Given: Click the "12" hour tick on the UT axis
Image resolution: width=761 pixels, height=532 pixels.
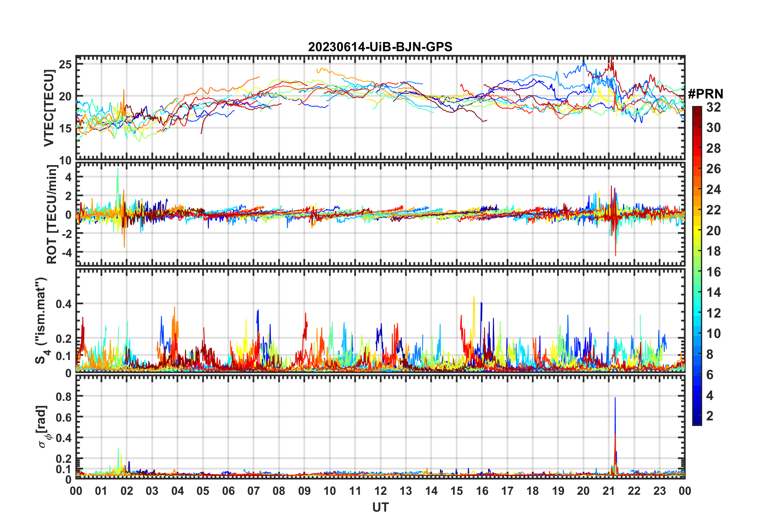Looking at the screenshot, I should click(380, 491).
